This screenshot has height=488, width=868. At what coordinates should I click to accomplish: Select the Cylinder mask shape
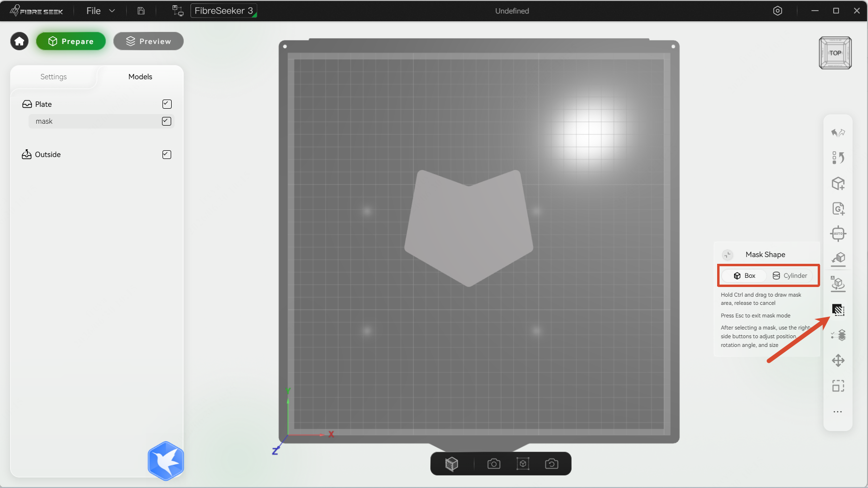(790, 275)
